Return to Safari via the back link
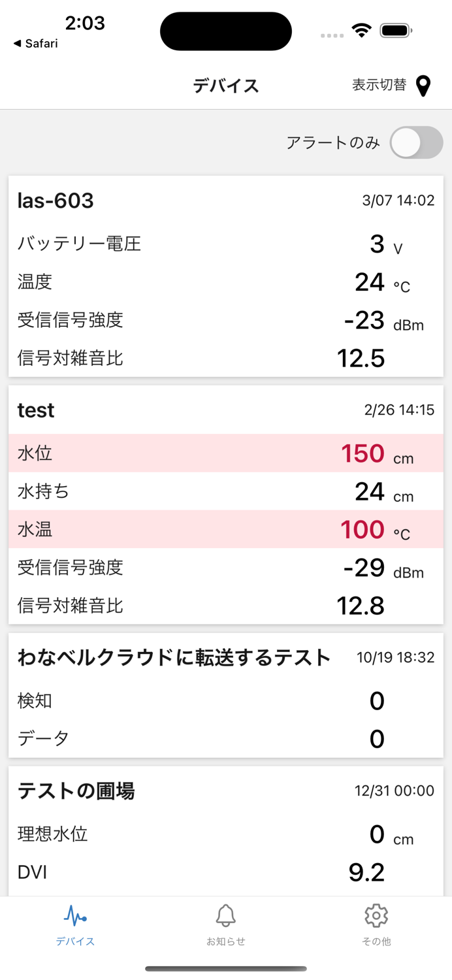 [x=36, y=44]
